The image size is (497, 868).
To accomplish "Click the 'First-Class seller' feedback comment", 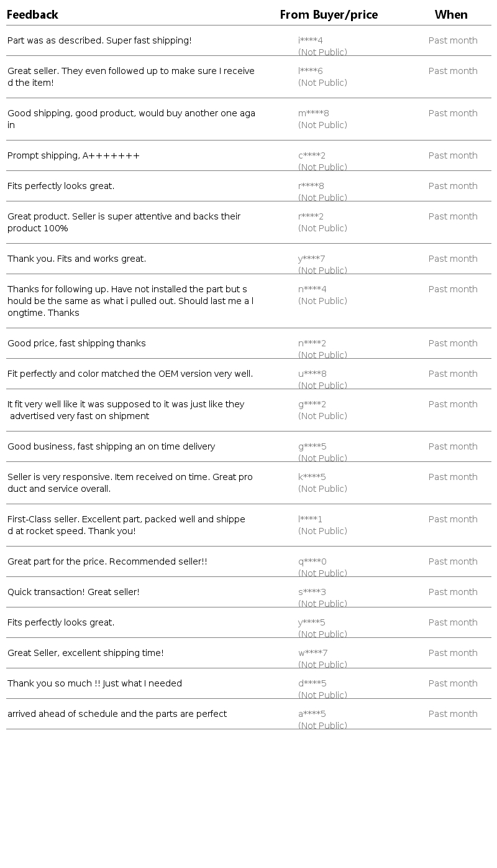I will 126,525.
